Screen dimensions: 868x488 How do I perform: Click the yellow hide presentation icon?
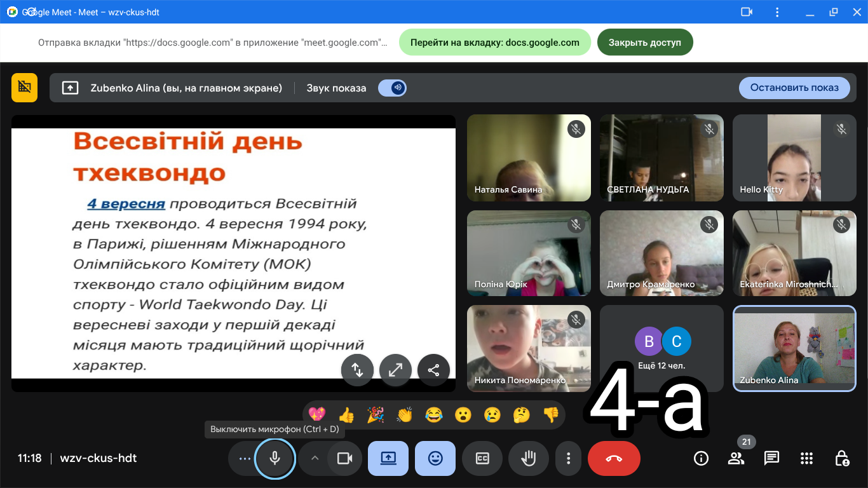pyautogui.click(x=25, y=88)
